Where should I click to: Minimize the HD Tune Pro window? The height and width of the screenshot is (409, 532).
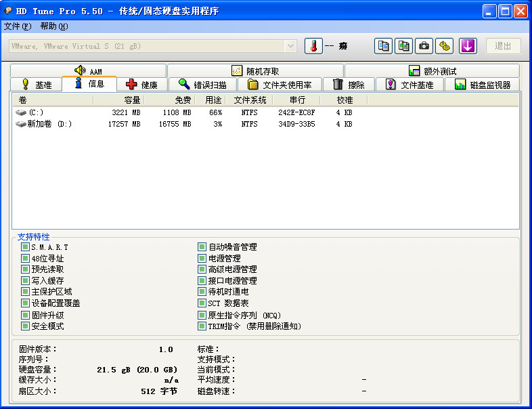[x=489, y=12]
